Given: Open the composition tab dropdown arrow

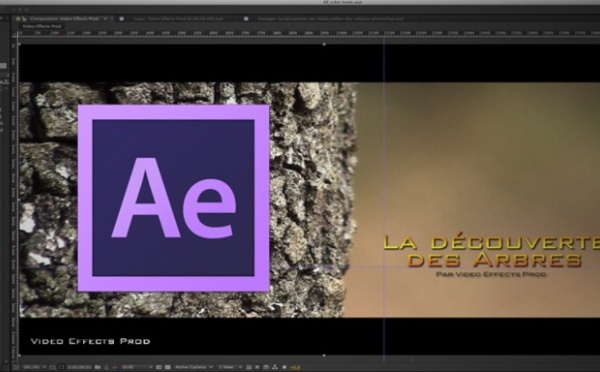Looking at the screenshot, I should (x=105, y=18).
